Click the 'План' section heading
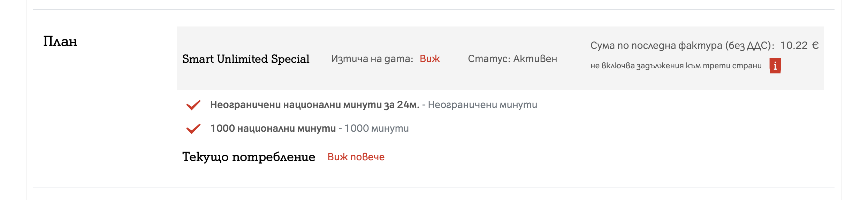The height and width of the screenshot is (200, 868). (x=60, y=41)
